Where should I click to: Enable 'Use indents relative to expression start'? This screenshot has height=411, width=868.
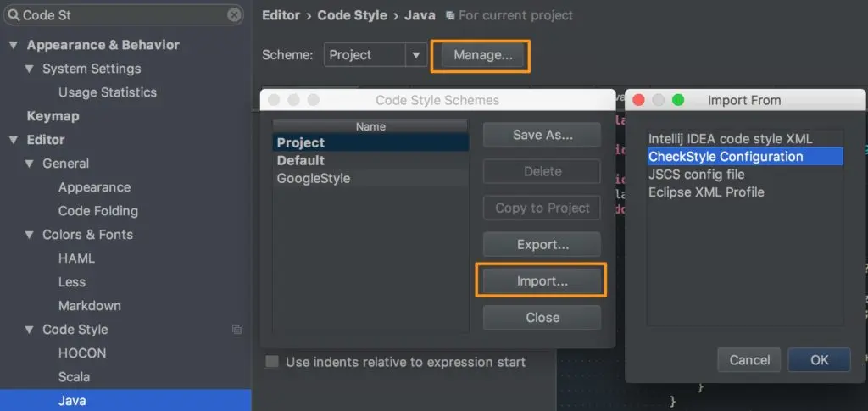pyautogui.click(x=272, y=363)
